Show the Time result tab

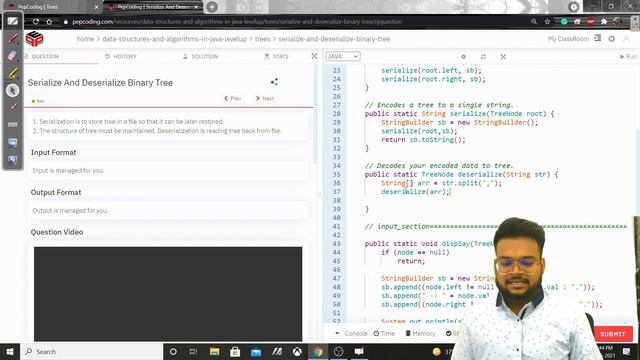click(x=384, y=333)
